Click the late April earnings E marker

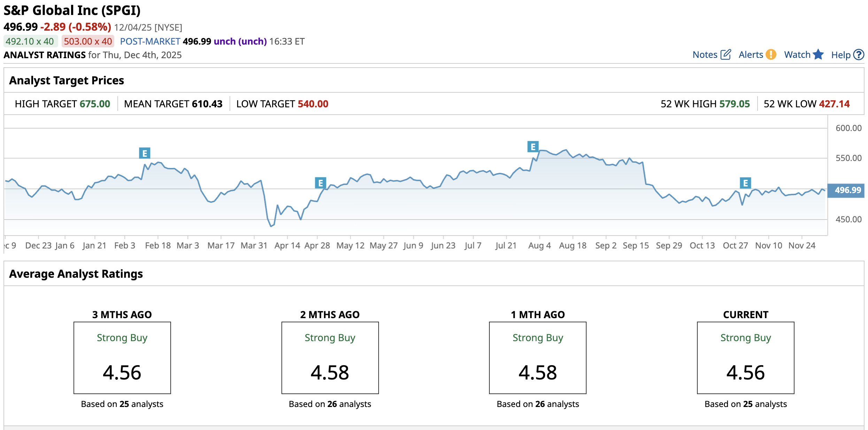(320, 183)
